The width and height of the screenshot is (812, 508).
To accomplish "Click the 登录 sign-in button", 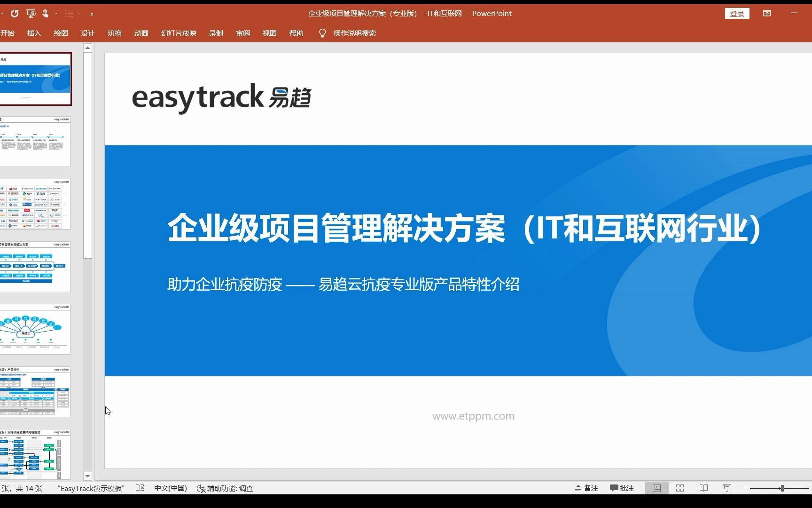I will click(x=737, y=14).
